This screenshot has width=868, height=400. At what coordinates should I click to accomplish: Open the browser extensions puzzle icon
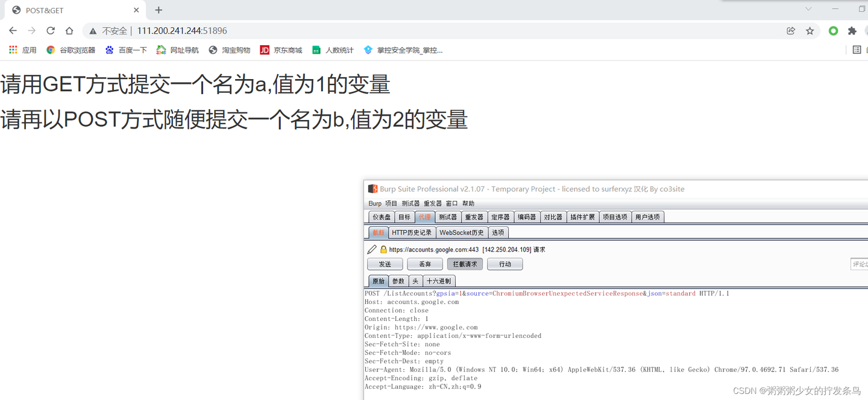point(852,30)
